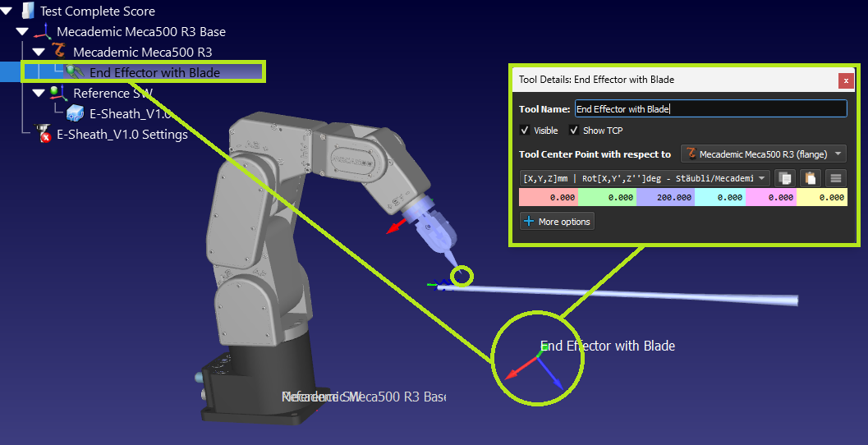The image size is (868, 445).
Task: Uncheck the Visible checkbox
Action: click(525, 131)
